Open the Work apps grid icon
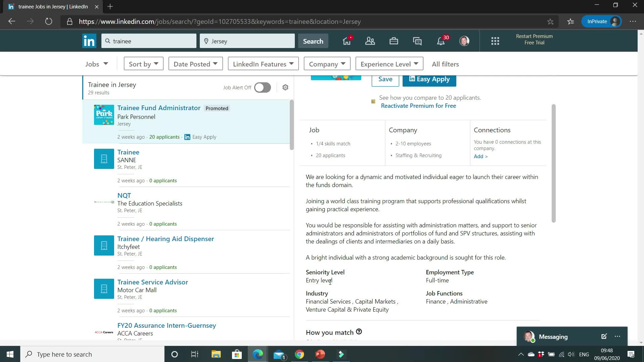This screenshot has height=362, width=644. point(495,41)
